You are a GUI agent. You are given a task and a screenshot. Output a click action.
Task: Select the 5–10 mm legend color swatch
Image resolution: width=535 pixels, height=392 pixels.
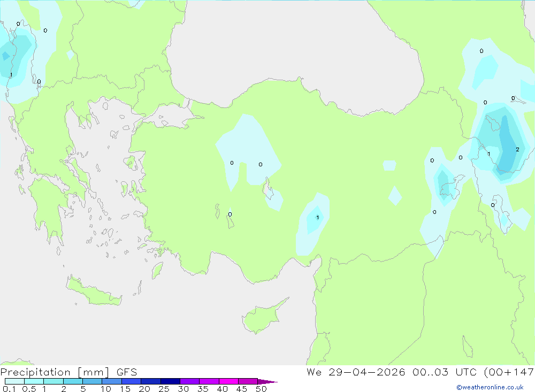point(93,381)
